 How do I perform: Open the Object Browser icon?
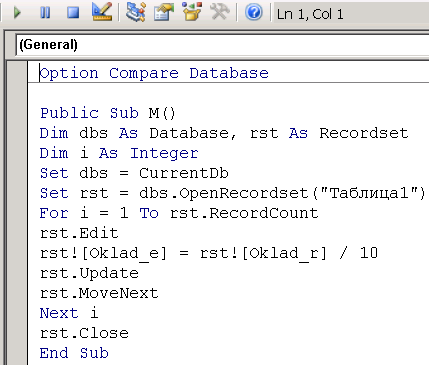point(192,12)
